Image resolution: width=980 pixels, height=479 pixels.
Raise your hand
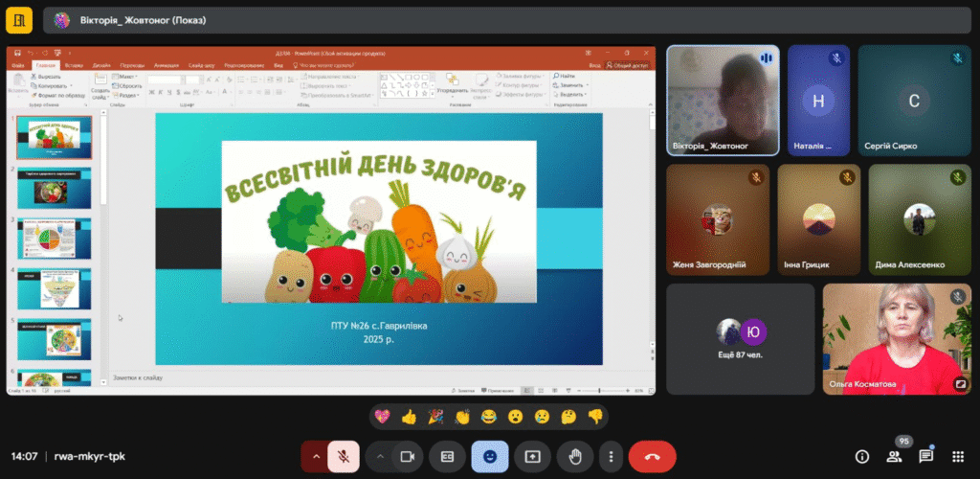[x=575, y=457]
